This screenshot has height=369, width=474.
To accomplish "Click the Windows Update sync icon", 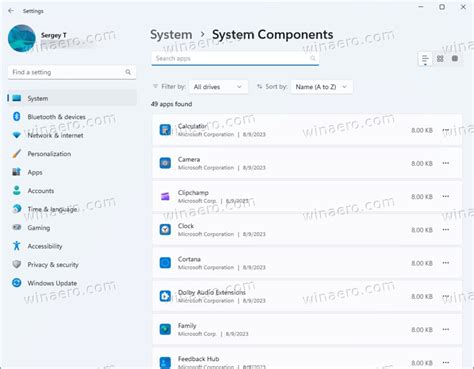I will [17, 283].
